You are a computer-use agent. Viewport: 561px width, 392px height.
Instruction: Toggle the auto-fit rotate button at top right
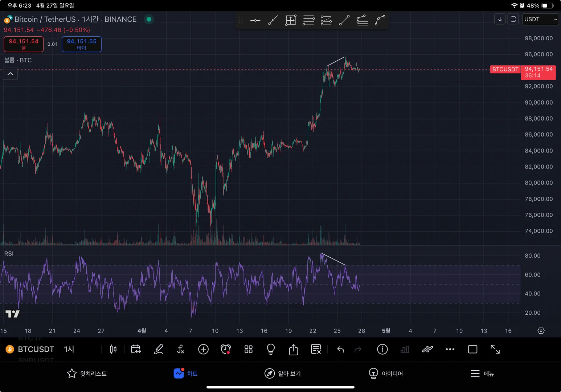point(513,19)
